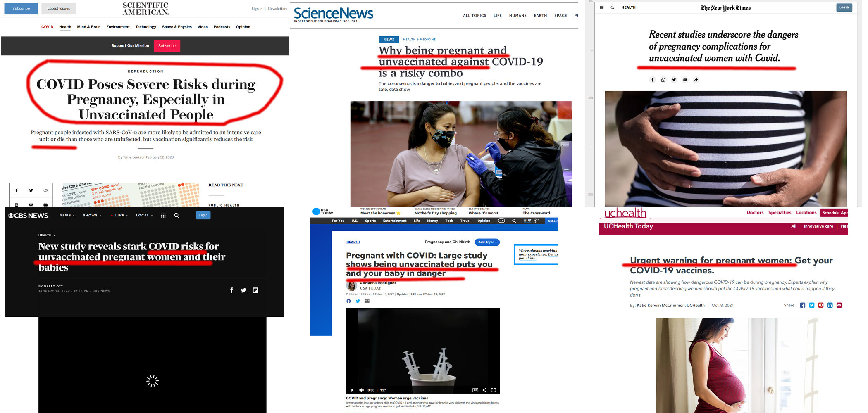The width and height of the screenshot is (868, 413).
Task: Open the Entertainment section on USA Today
Action: [395, 221]
